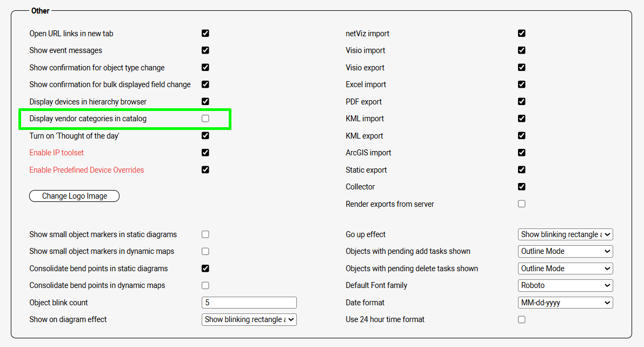644x347 pixels.
Task: Enable Use 24 hour time format
Action: click(x=522, y=319)
